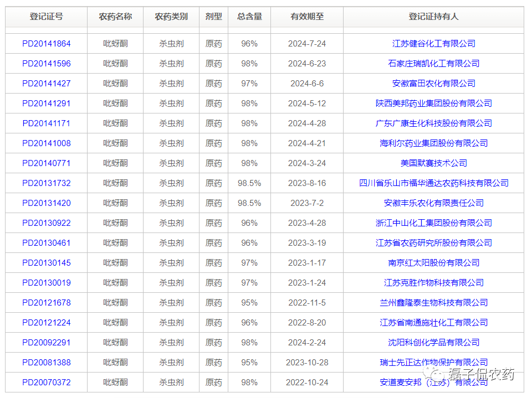
Task: Select expiry date 2023-3-19 cell
Action: [307, 243]
